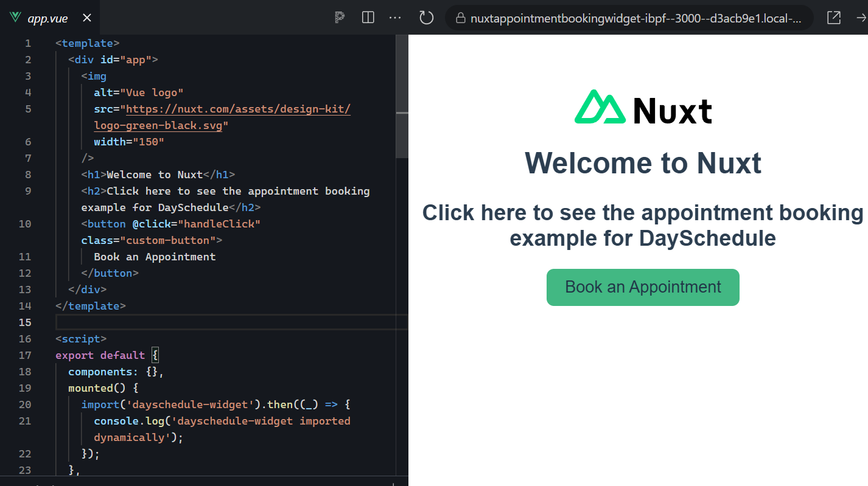The image size is (868, 486).
Task: Click line number 21 in the gutter
Action: (x=24, y=421)
